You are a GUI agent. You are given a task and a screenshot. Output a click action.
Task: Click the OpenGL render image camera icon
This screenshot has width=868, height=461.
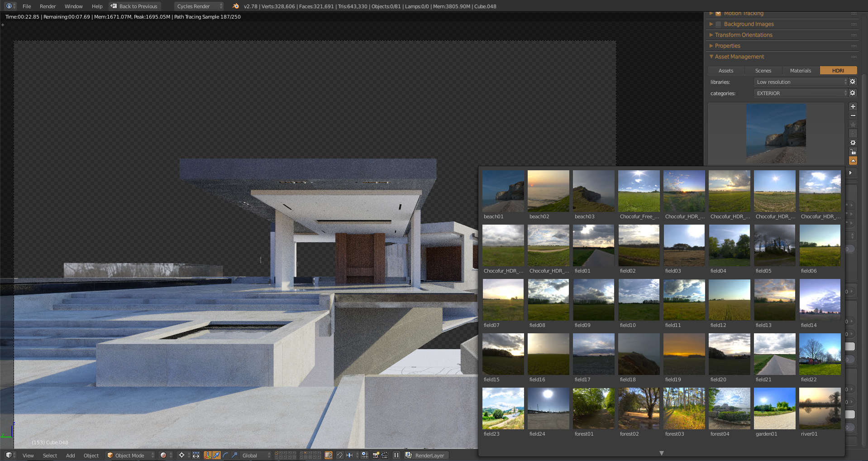[x=376, y=455]
